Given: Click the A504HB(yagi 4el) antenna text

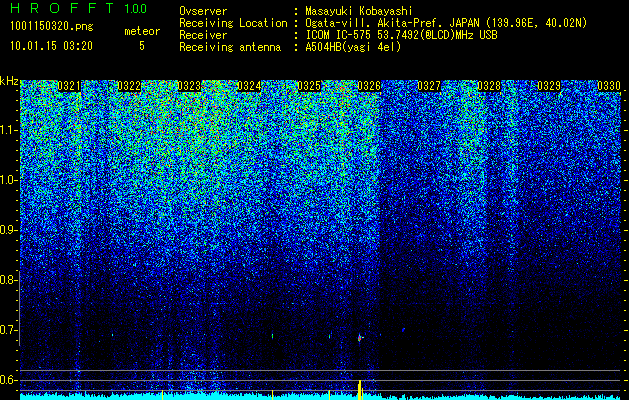Looking at the screenshot, I should [x=353, y=47].
